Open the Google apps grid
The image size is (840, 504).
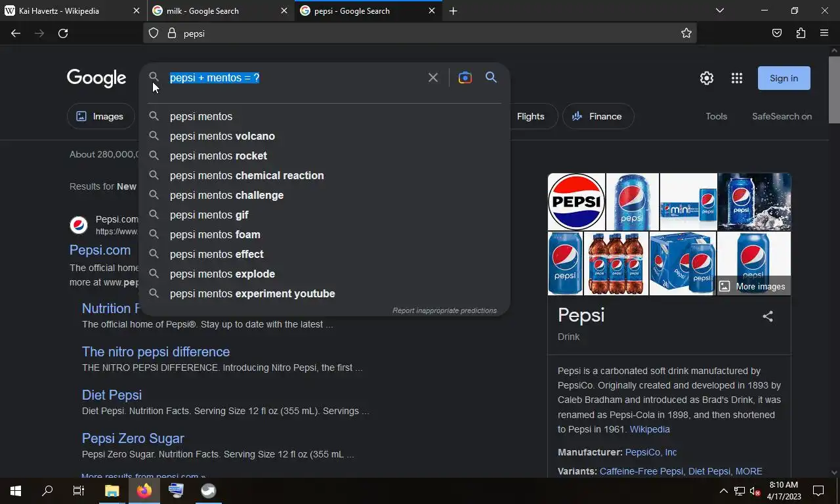click(737, 78)
